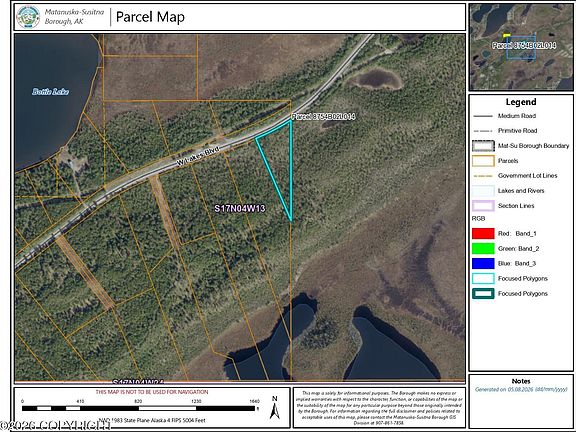This screenshot has width=576, height=432.
Task: Click the green Band_2 color swatch
Action: coord(483,249)
